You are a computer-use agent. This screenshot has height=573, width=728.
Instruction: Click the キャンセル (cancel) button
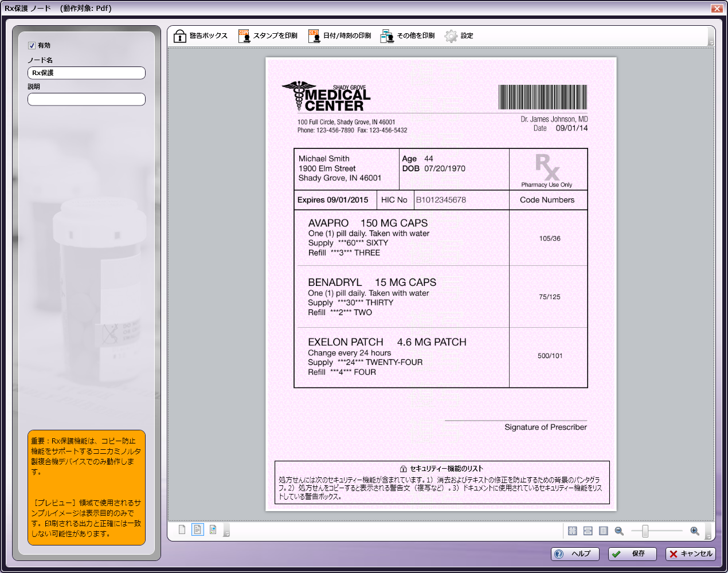click(691, 554)
